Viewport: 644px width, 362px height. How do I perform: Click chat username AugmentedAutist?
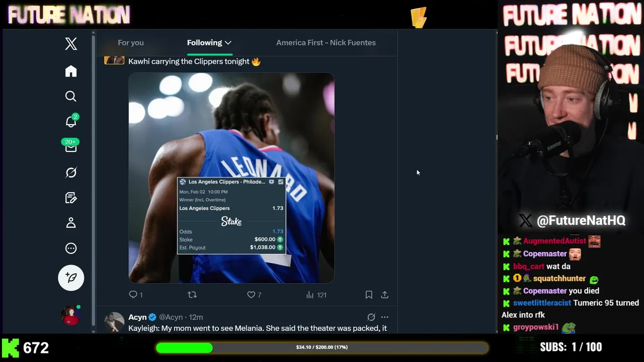(x=554, y=241)
